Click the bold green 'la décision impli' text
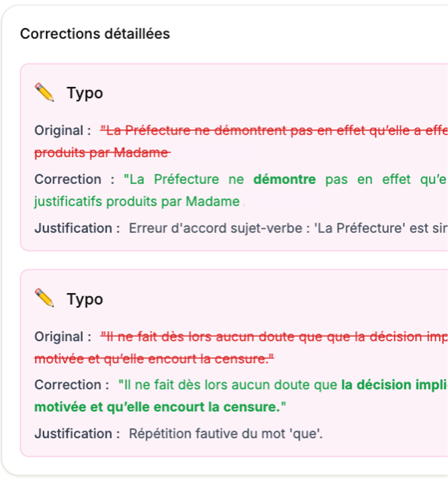Image resolution: width=448 pixels, height=481 pixels. pos(394,385)
